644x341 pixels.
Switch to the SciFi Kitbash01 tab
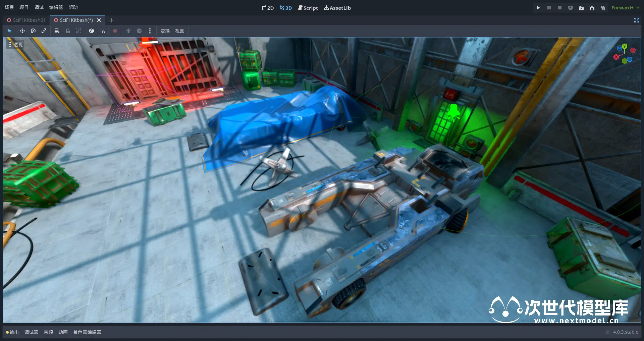26,20
